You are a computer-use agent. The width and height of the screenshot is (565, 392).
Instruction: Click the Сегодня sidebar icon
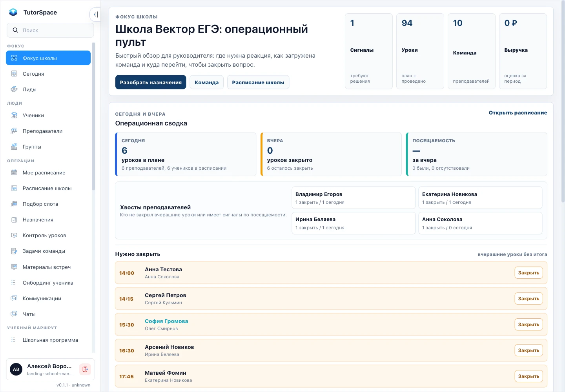tap(14, 74)
